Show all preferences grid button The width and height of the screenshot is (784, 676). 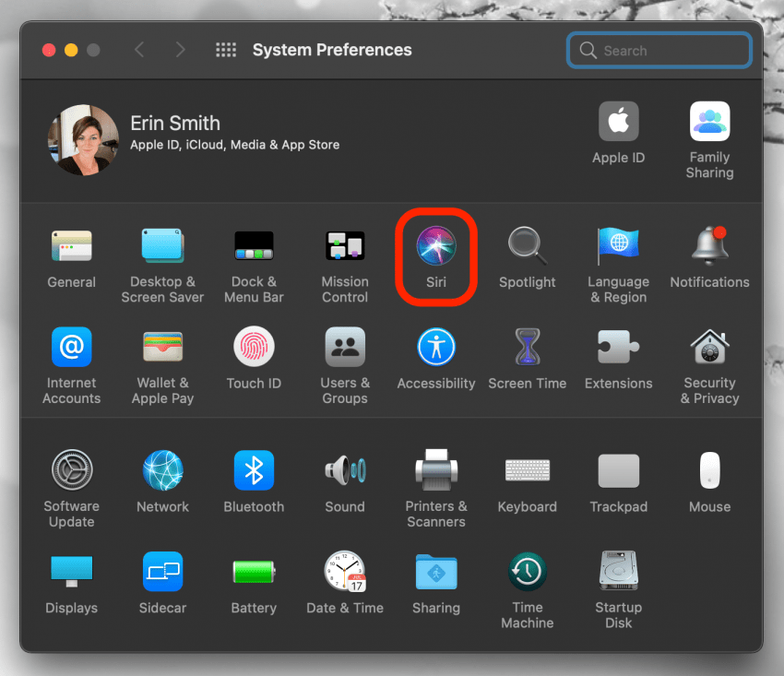click(226, 51)
